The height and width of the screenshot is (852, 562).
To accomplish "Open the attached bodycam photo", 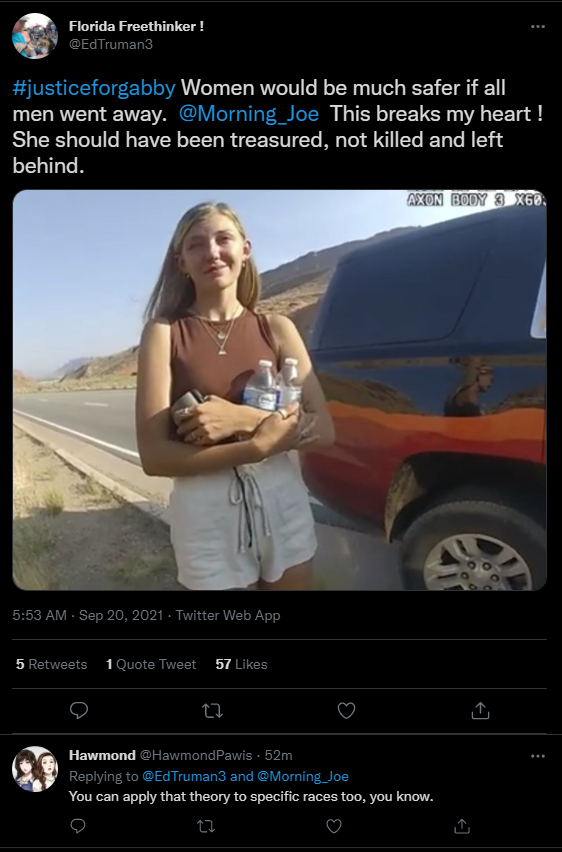I will pyautogui.click(x=279, y=390).
